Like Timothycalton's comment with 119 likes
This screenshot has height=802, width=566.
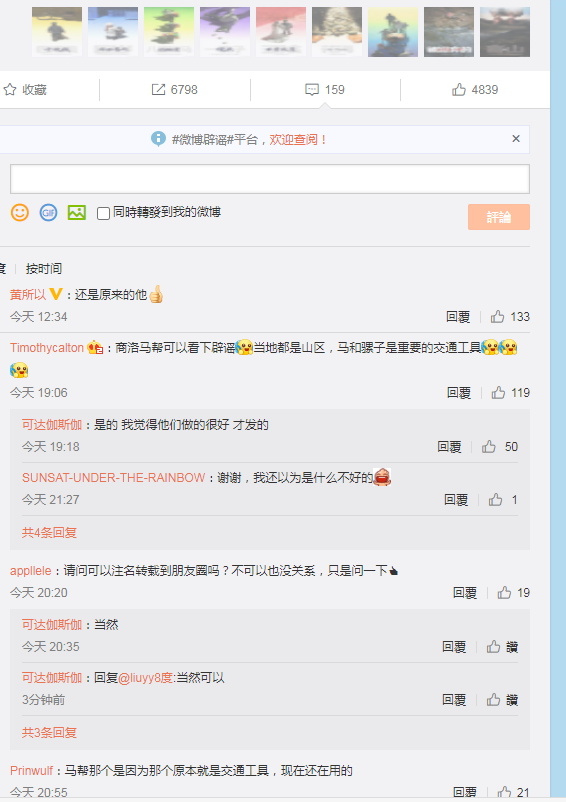499,393
